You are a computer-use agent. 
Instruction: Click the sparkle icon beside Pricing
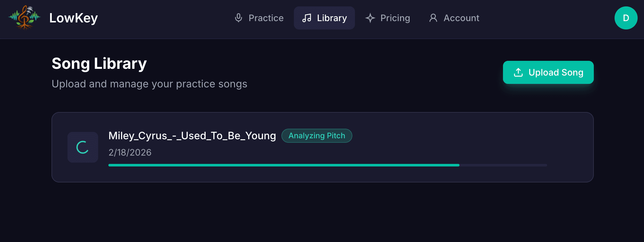tap(370, 18)
